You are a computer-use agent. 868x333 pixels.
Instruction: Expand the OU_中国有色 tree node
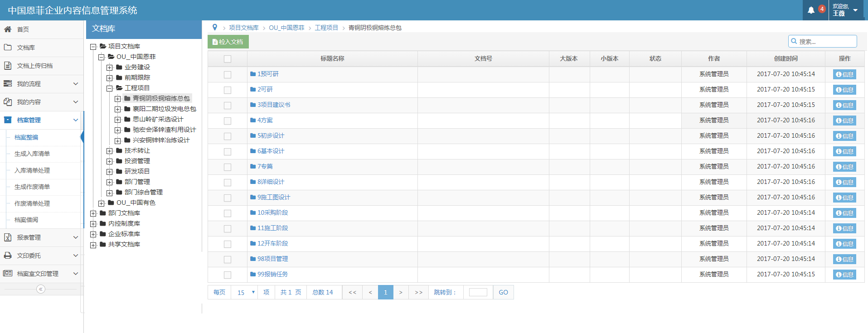click(101, 203)
